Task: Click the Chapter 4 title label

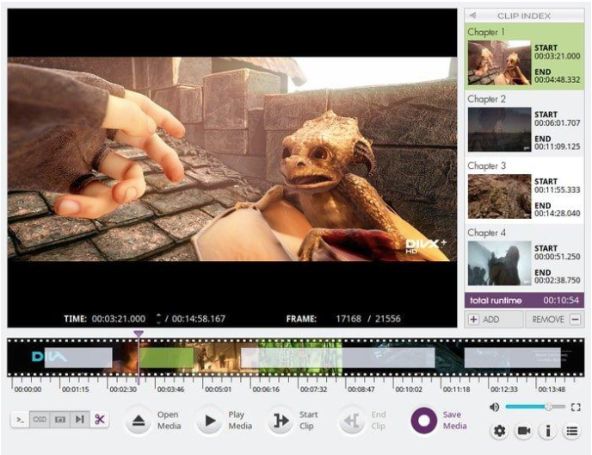Action: 486,233
